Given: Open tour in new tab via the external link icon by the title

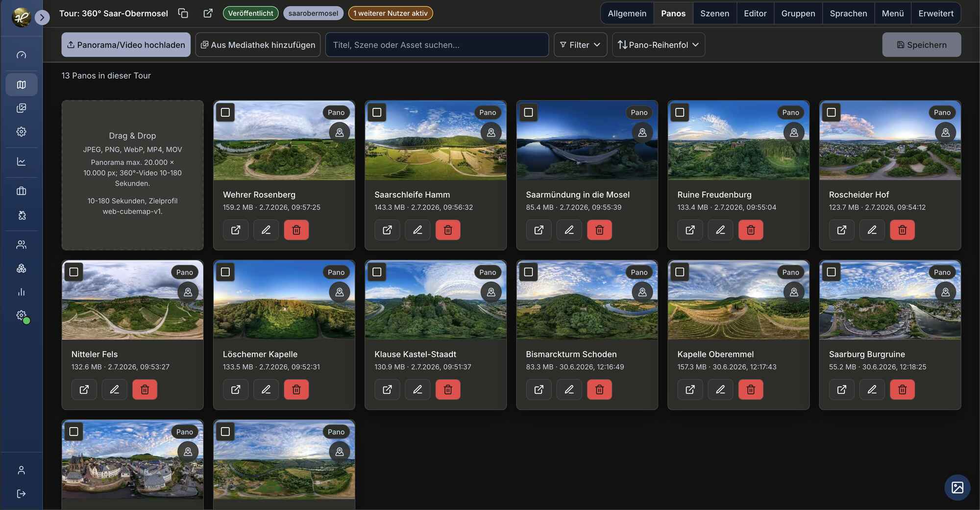Looking at the screenshot, I should click(x=208, y=13).
